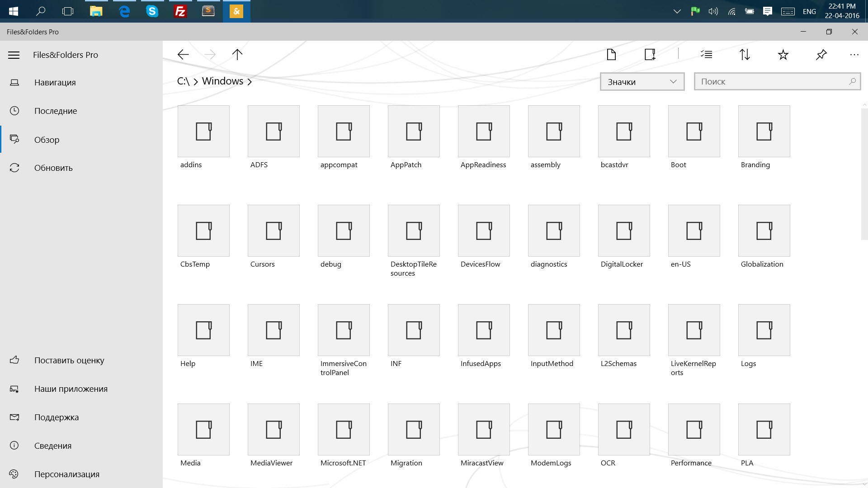Screen dimensions: 868x488
Task: Click the C:\ breadcrumb link
Action: click(183, 81)
